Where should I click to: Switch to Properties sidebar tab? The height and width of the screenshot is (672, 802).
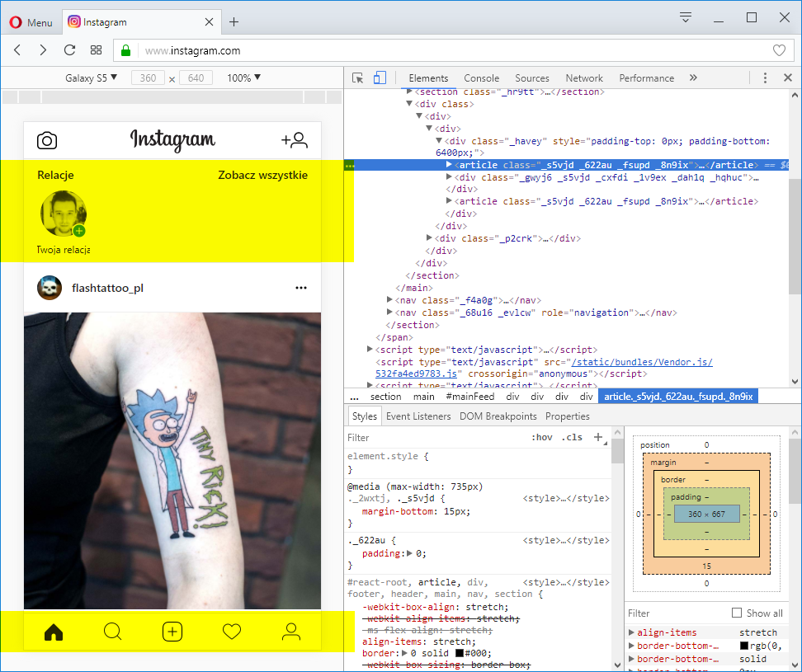click(x=567, y=416)
